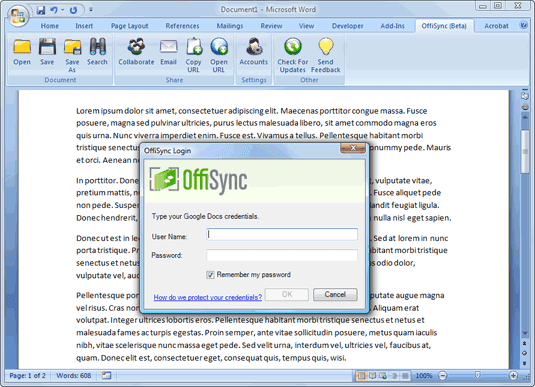Click the scroll up arrow on scrollbar

coord(525,117)
